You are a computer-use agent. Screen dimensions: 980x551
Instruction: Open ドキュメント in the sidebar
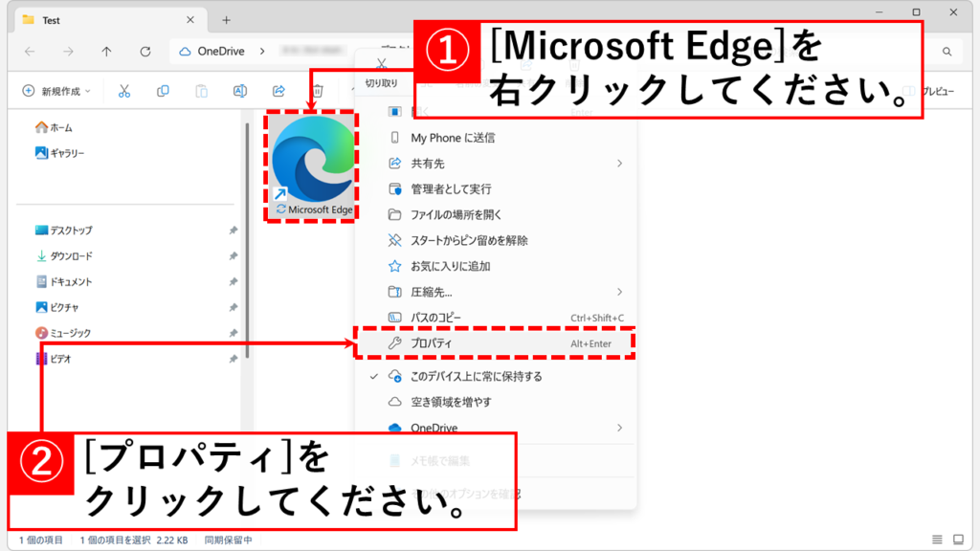pyautogui.click(x=64, y=282)
